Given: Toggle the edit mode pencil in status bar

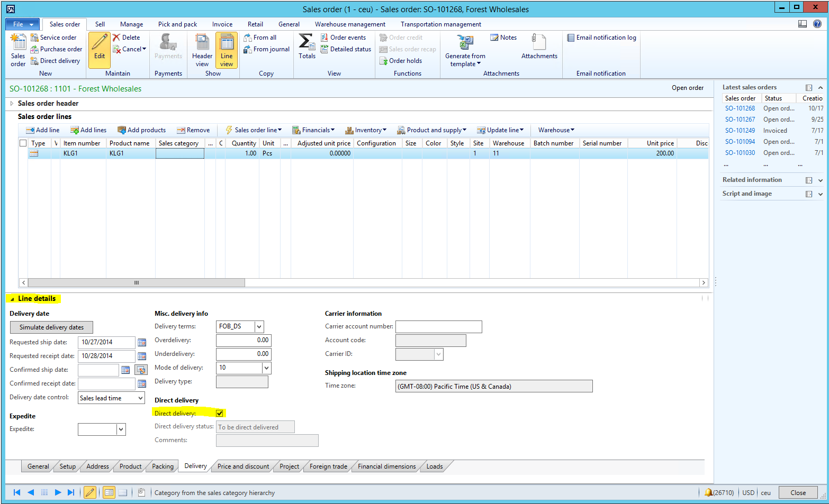Looking at the screenshot, I should point(90,492).
